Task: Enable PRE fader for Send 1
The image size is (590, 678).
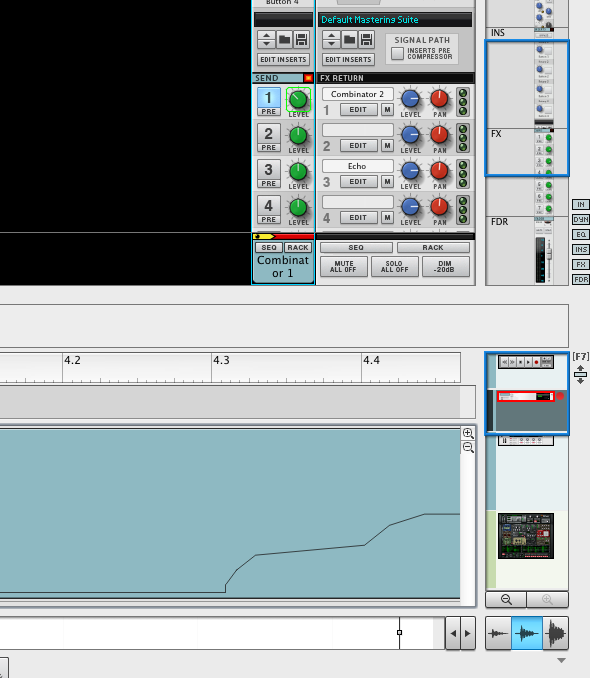Action: pyautogui.click(x=268, y=112)
